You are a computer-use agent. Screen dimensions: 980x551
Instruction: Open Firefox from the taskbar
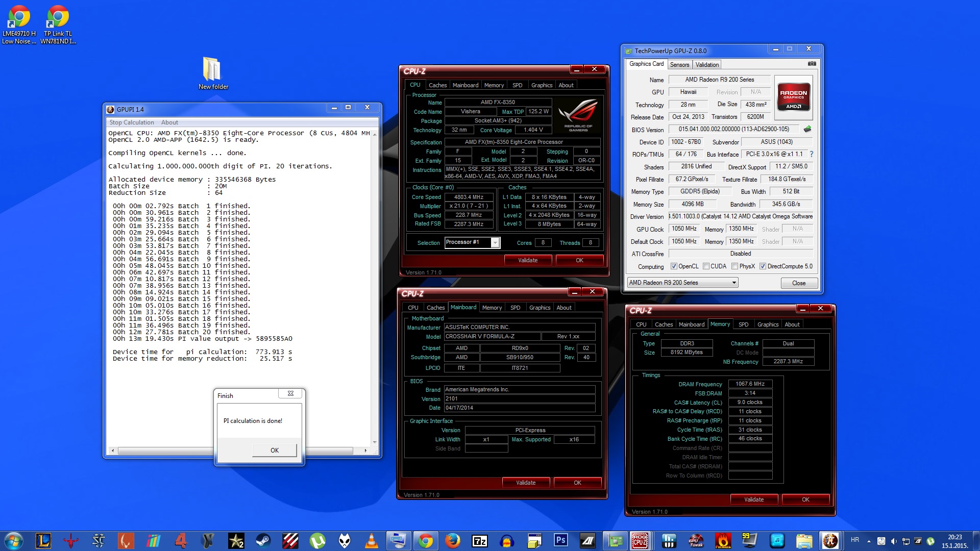pyautogui.click(x=452, y=540)
